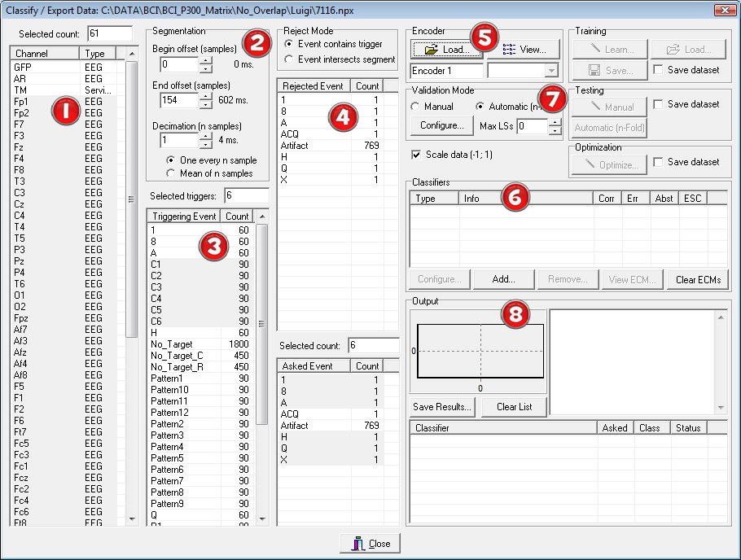The height and width of the screenshot is (560, 741).
Task: Select the No_Target triggering event
Action: 200,344
